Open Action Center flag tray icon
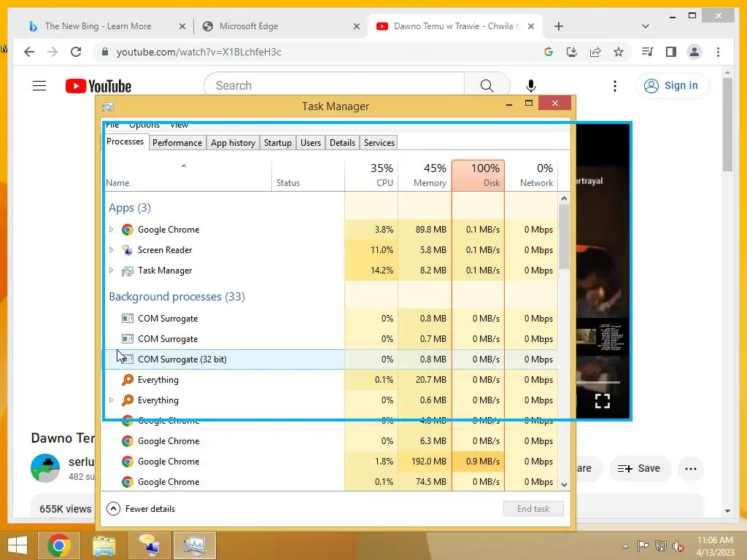 click(x=643, y=546)
